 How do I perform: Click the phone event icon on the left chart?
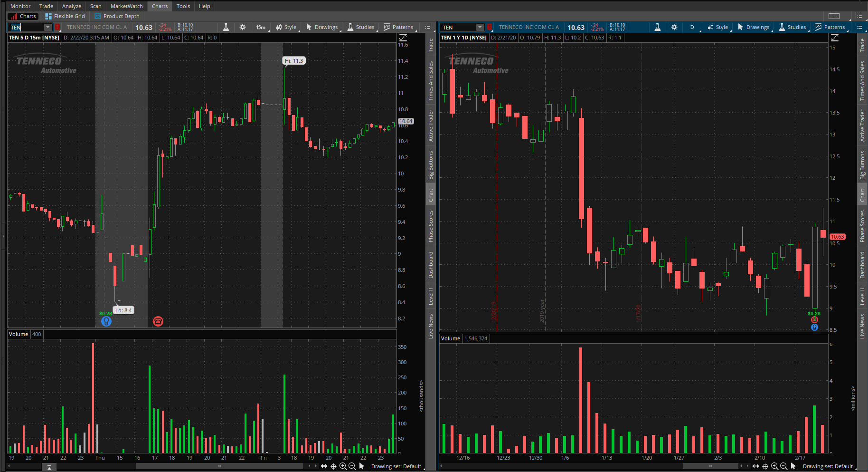point(158,321)
